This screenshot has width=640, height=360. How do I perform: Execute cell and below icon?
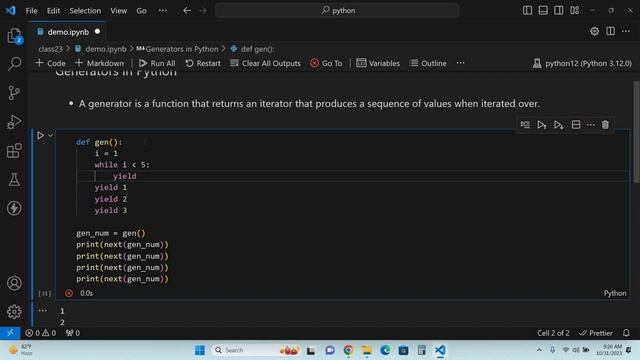pyautogui.click(x=558, y=124)
